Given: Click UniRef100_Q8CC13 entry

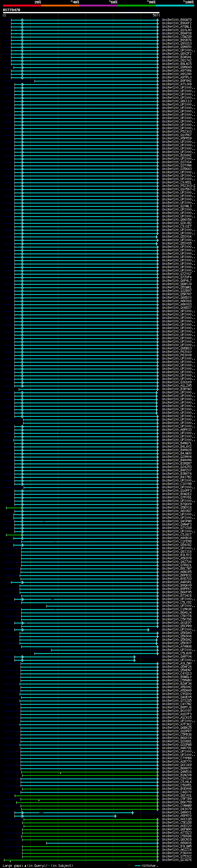Looking at the screenshot, I should 176,101.
